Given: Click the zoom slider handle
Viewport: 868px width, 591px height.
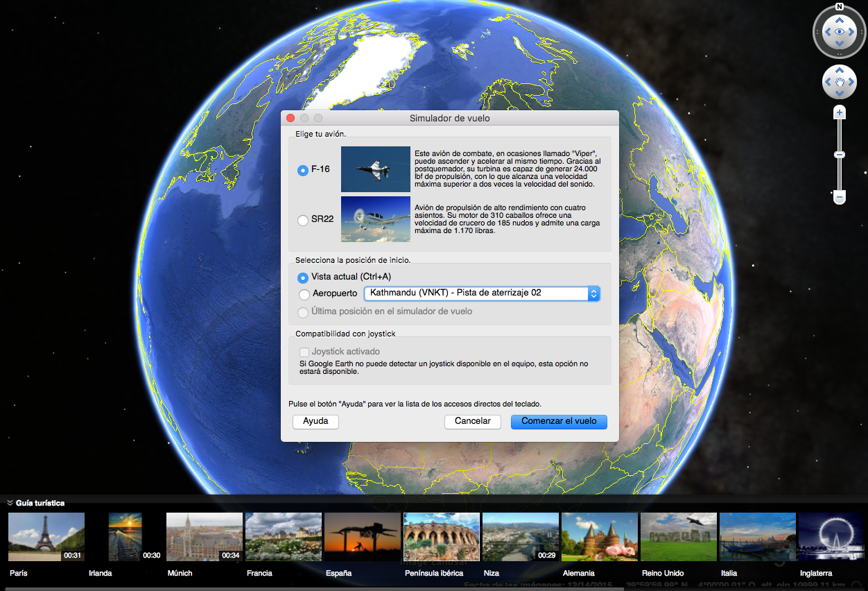Looking at the screenshot, I should point(840,154).
